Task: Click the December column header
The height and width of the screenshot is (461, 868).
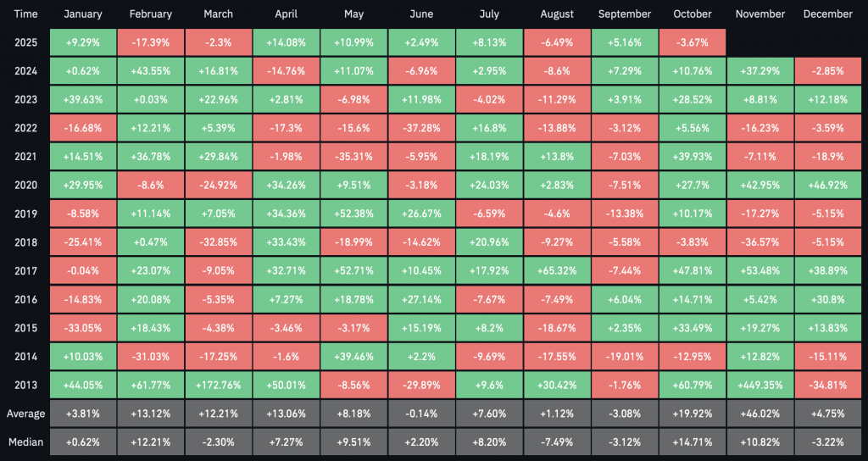Action: pos(827,14)
